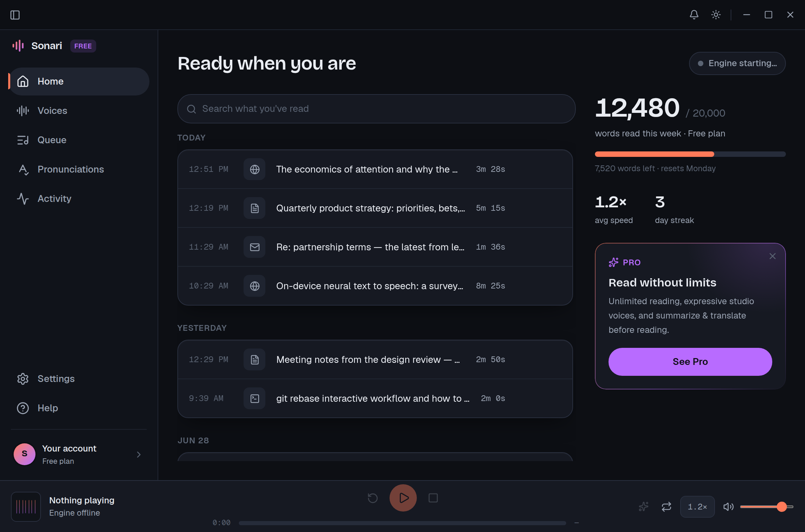This screenshot has width=805, height=532.
Task: Open the Queue icon in sidebar
Action: 23,140
